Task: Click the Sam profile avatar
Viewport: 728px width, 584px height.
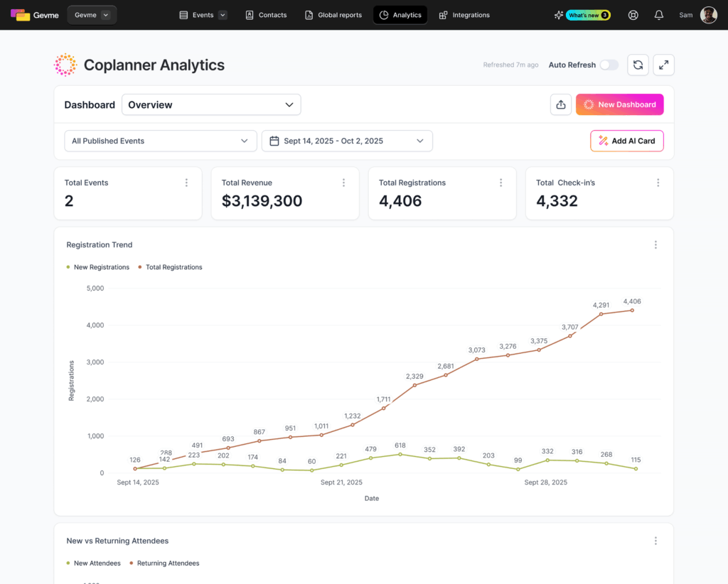Action: (708, 15)
